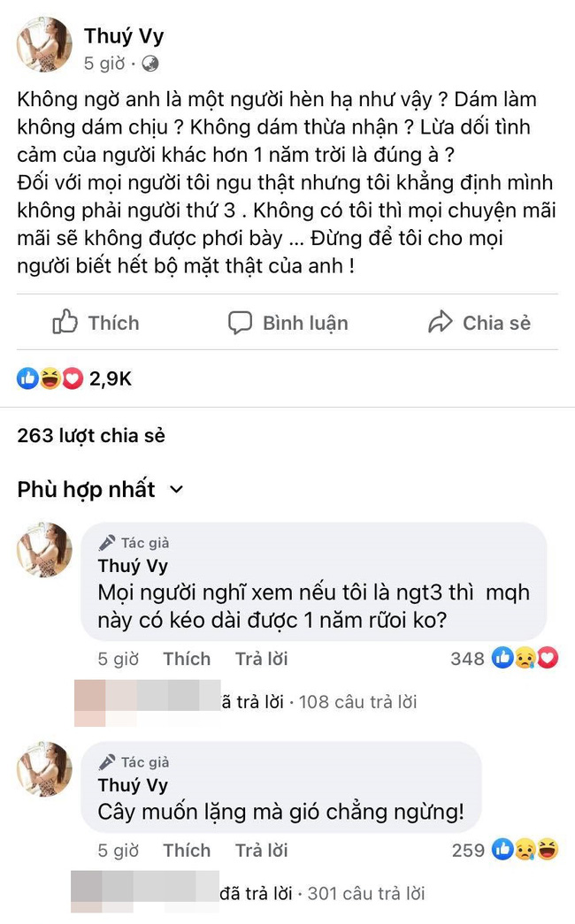The height and width of the screenshot is (924, 575).
Task: Open Thuý Vy profile from the post header name
Action: (124, 36)
